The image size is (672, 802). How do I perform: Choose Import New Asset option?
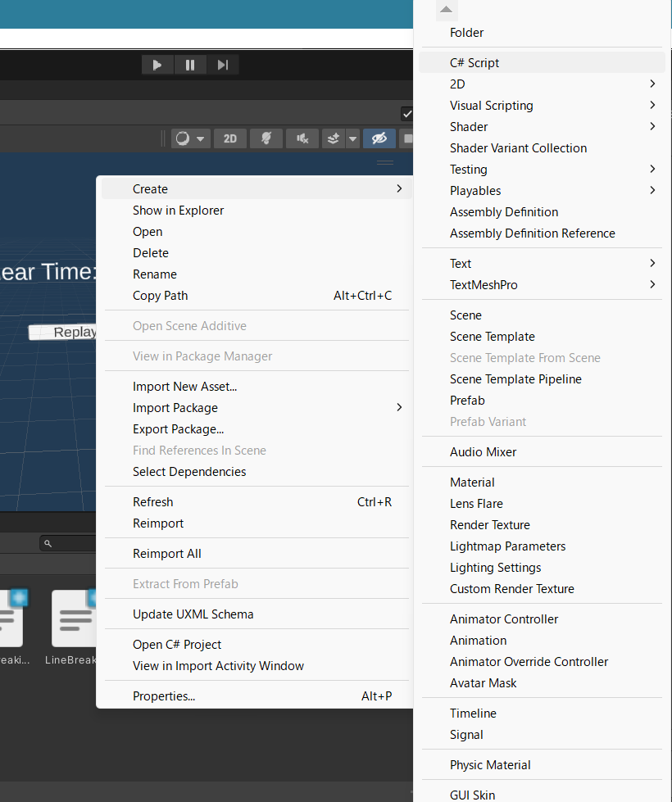[x=184, y=387]
